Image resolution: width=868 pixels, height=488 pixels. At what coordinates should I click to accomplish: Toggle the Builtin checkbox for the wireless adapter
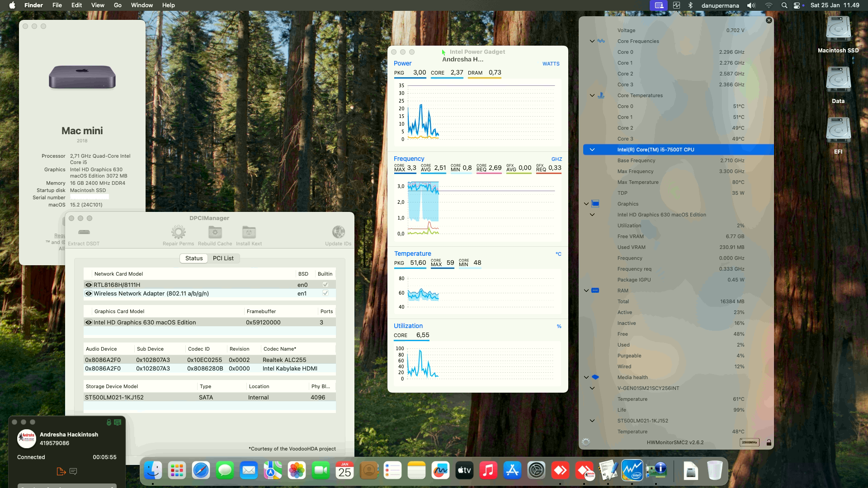point(325,293)
